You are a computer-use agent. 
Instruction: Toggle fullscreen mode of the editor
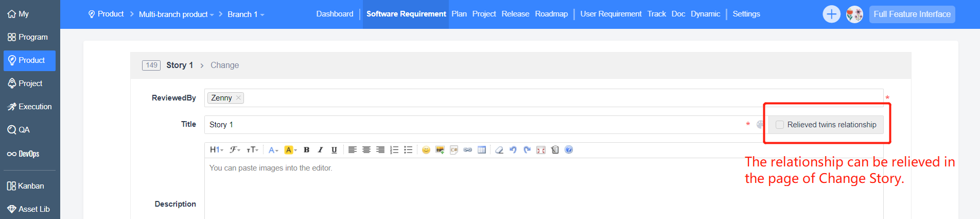click(x=540, y=150)
